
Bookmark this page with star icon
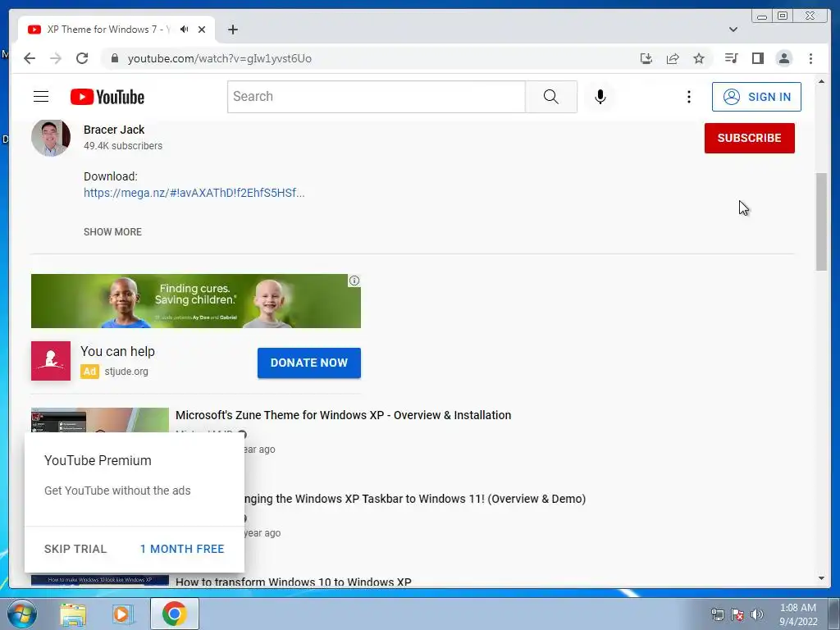point(699,58)
